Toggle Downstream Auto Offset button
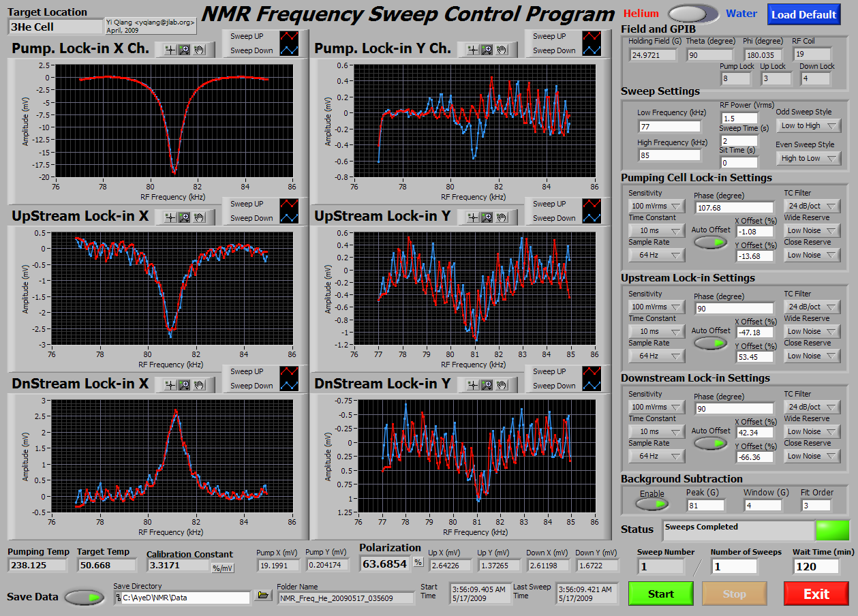This screenshot has height=616, width=858. pos(711,443)
